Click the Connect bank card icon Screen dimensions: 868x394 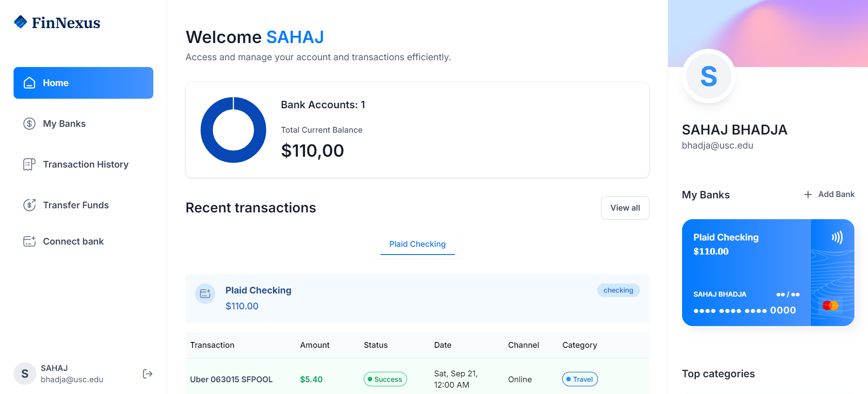(29, 241)
